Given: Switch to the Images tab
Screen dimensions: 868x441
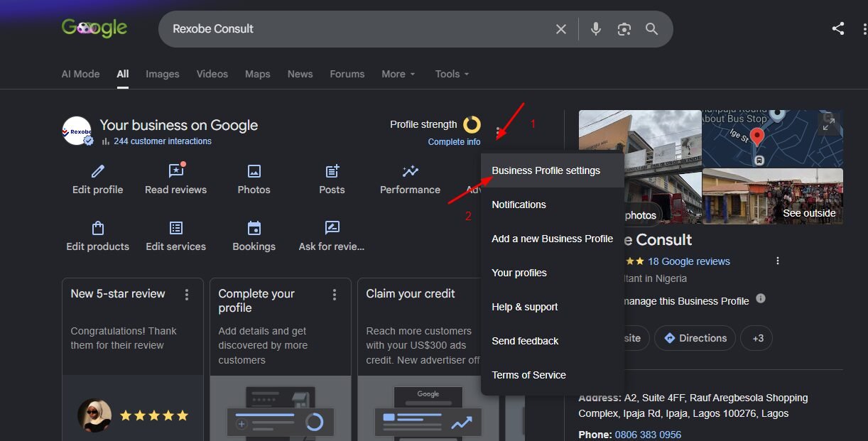Looking at the screenshot, I should (x=163, y=74).
